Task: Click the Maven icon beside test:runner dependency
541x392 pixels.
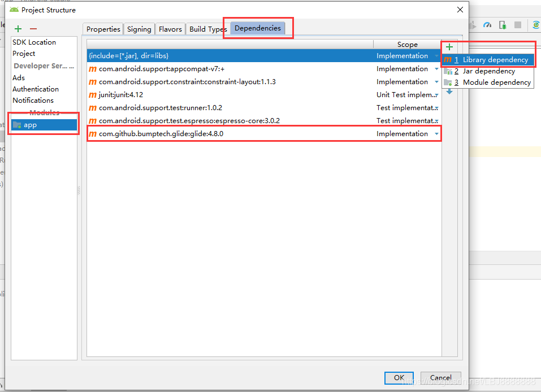Action: pyautogui.click(x=93, y=108)
